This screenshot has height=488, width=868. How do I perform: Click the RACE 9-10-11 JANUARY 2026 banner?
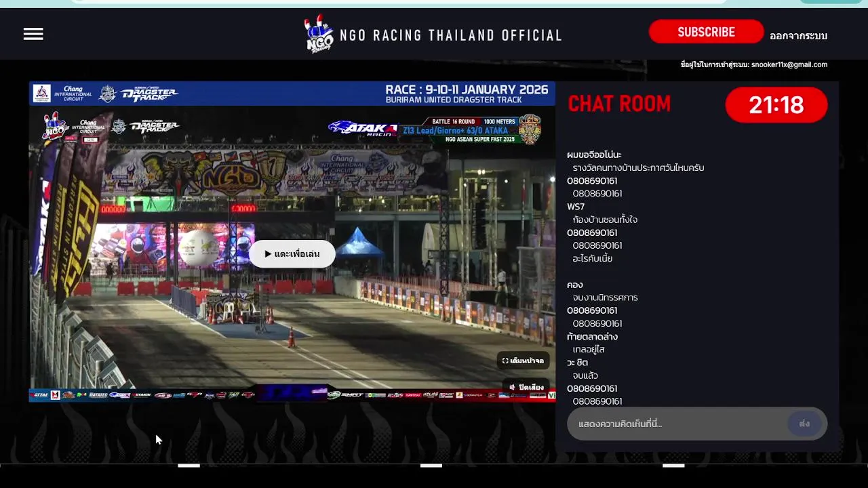coord(467,94)
